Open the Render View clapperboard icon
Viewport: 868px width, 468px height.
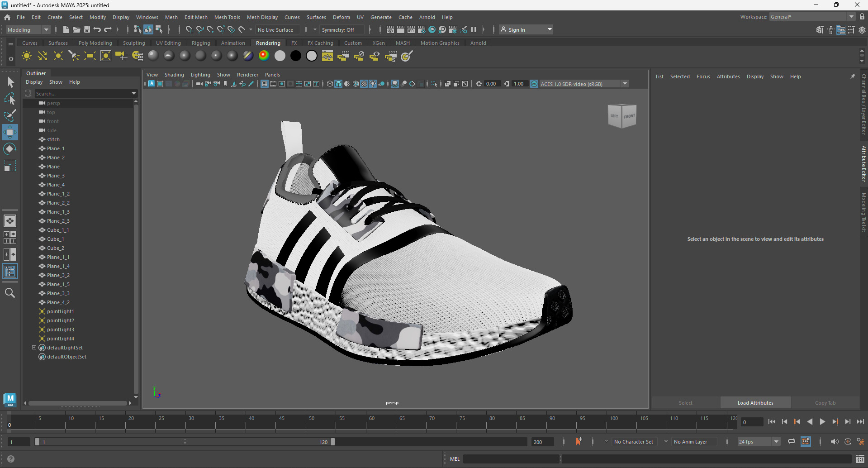[390, 29]
